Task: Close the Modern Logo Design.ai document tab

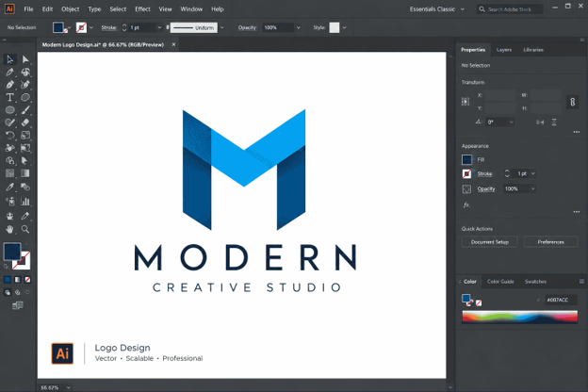Action: [173, 44]
